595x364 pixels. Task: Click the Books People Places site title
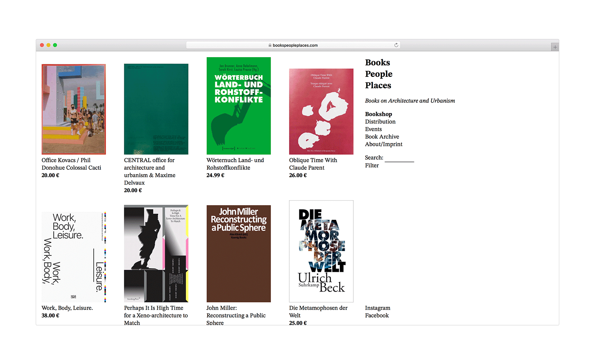379,74
